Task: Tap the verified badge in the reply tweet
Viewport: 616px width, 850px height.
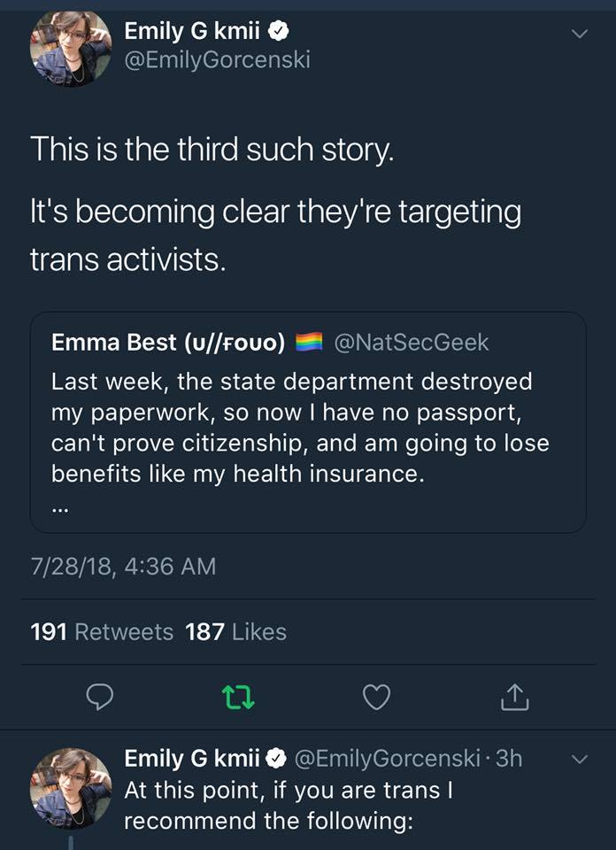Action: tap(277, 759)
